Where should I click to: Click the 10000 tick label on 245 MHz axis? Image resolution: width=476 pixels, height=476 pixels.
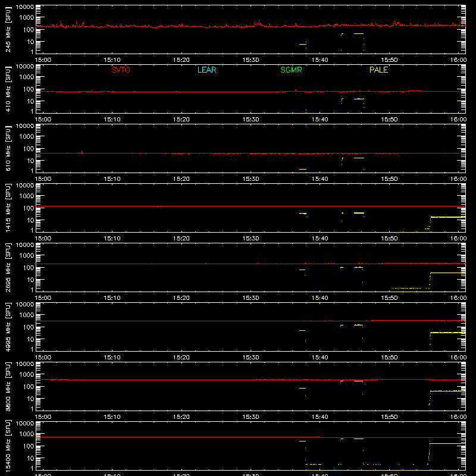(25, 7)
